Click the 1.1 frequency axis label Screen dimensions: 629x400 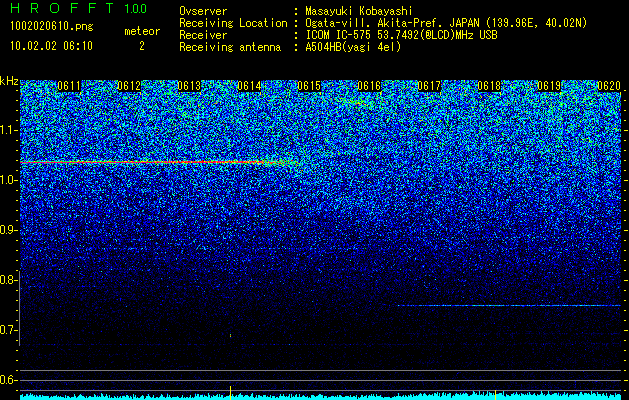9,130
